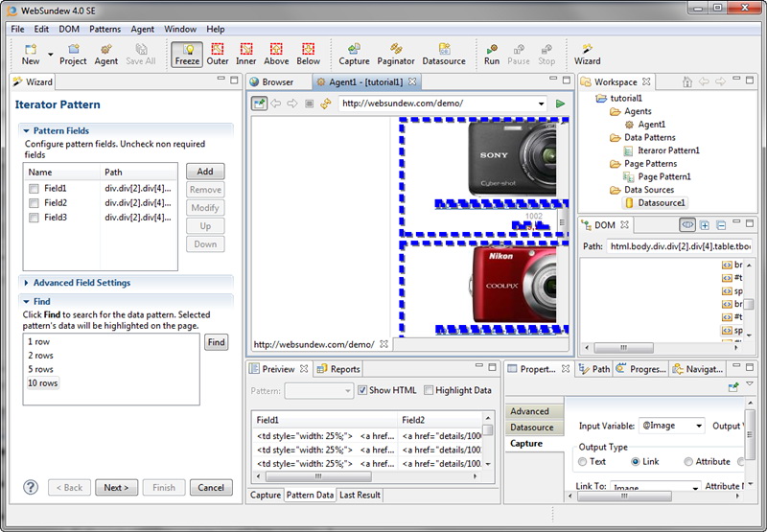Select the Outer pattern tool
This screenshot has width=767, height=532.
[218, 54]
